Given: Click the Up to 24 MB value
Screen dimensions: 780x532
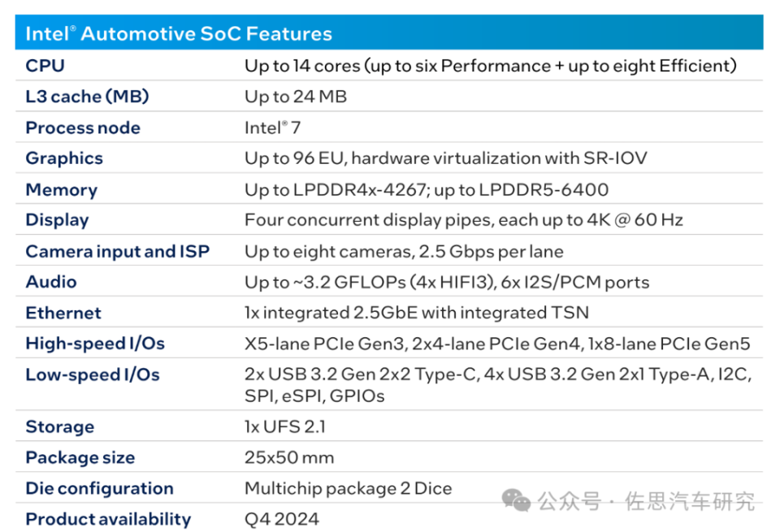Looking at the screenshot, I should [296, 97].
